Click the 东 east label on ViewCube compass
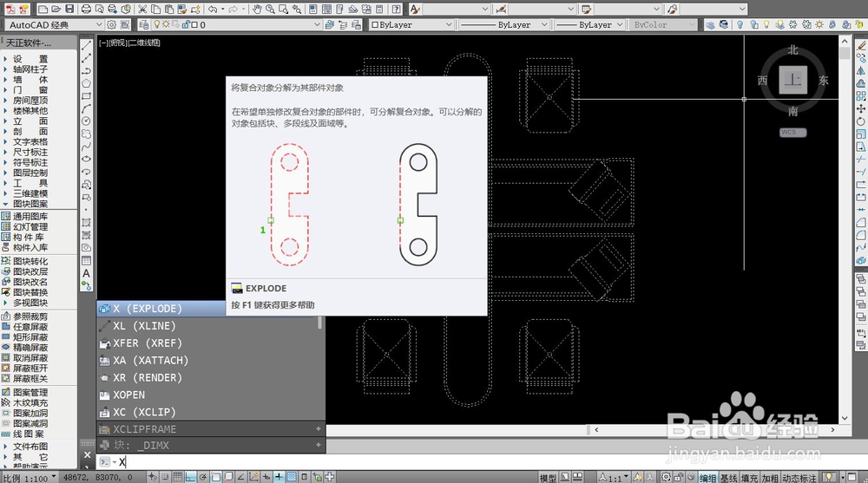The image size is (868, 483). point(823,81)
